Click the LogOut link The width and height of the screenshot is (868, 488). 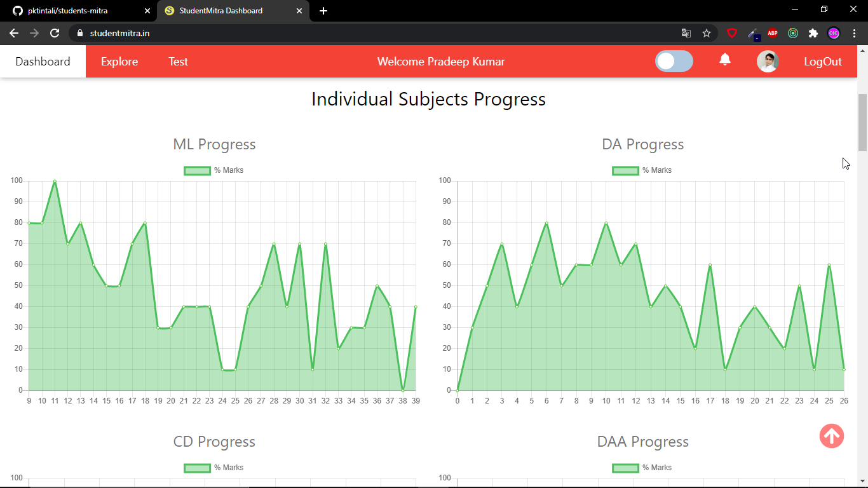click(x=823, y=62)
